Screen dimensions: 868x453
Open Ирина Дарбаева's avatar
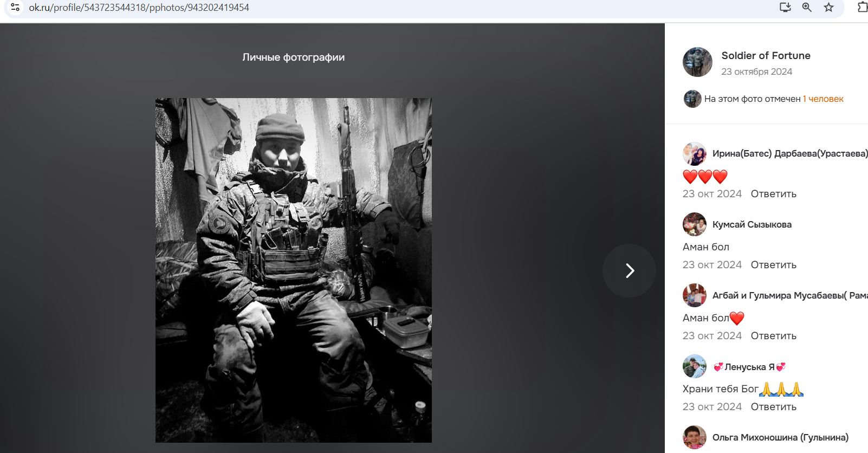tap(695, 154)
